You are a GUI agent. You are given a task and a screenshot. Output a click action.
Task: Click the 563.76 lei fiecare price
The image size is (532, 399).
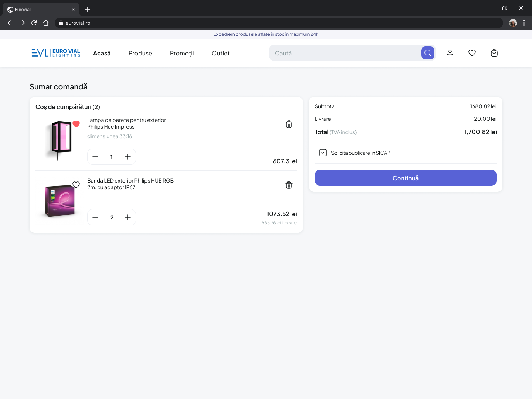point(279,223)
